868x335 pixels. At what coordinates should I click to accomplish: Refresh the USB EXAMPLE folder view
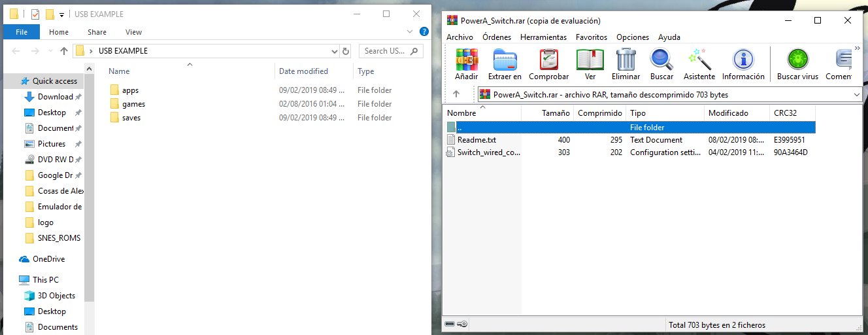pos(346,51)
